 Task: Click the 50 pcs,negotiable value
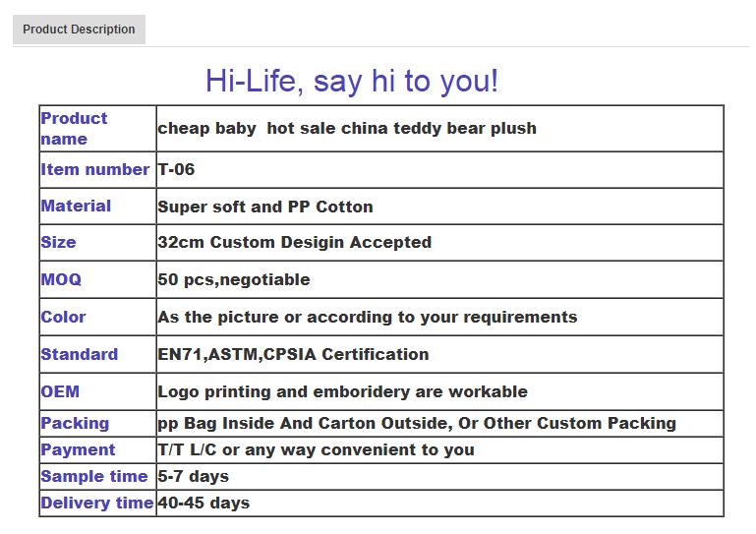point(233,279)
